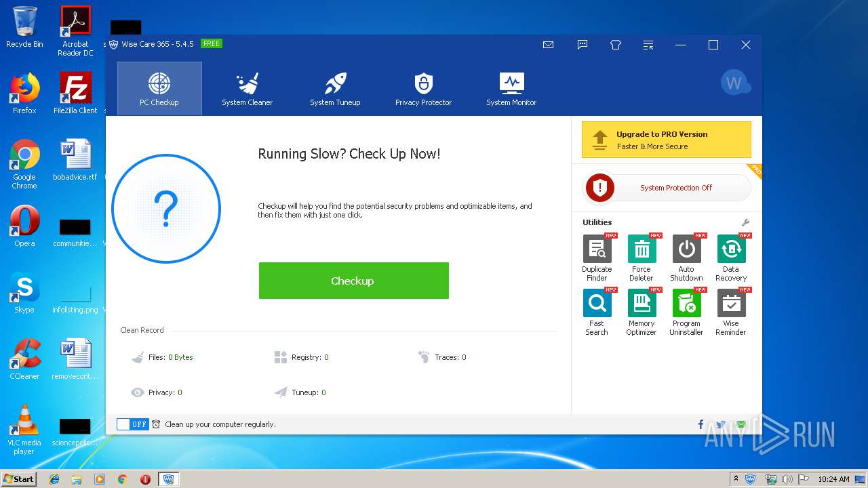868x488 pixels.
Task: Open the Wise Reminder utility
Action: tap(731, 312)
